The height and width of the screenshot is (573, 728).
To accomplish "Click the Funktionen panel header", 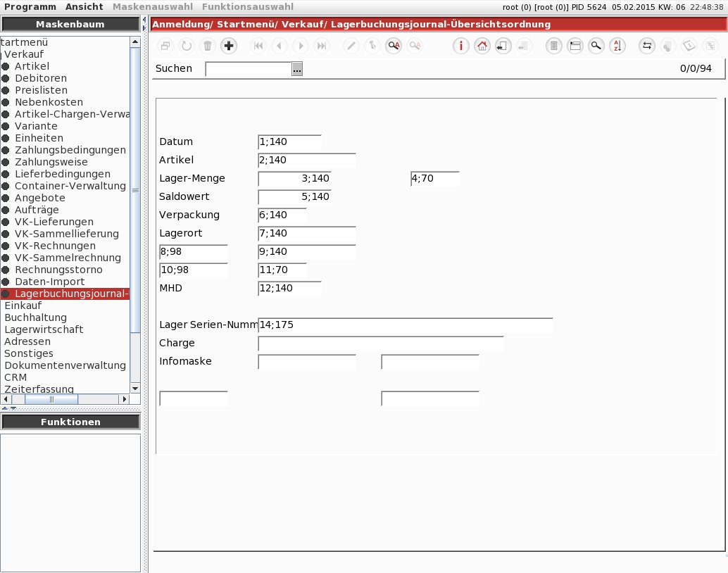I will 70,422.
